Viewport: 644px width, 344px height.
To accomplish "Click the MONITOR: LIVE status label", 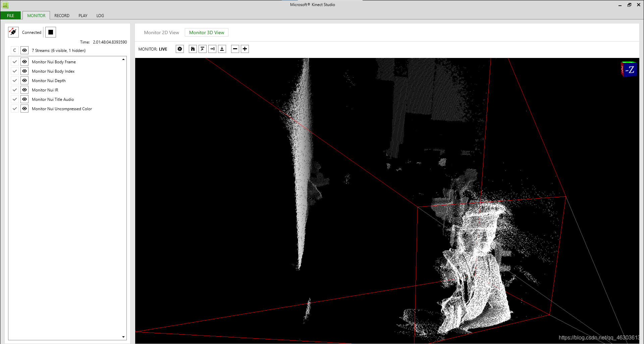I will (x=153, y=49).
